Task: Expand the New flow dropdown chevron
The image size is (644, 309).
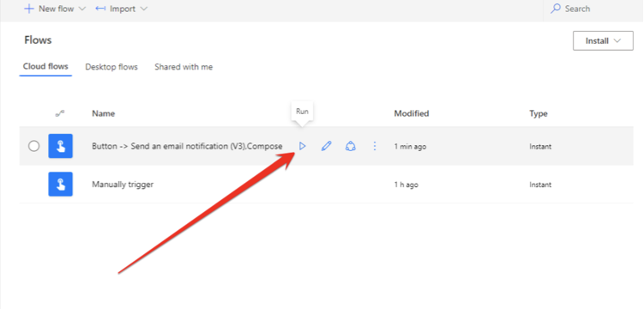Action: [81, 9]
